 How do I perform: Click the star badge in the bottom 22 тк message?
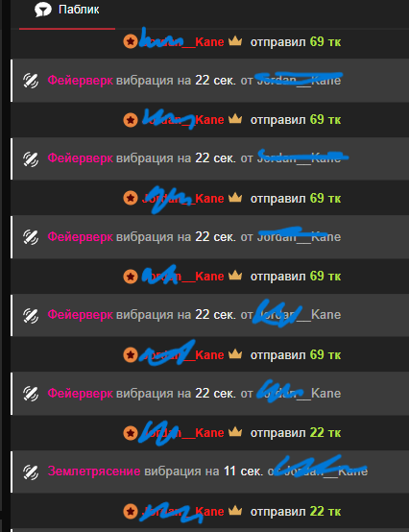click(131, 511)
